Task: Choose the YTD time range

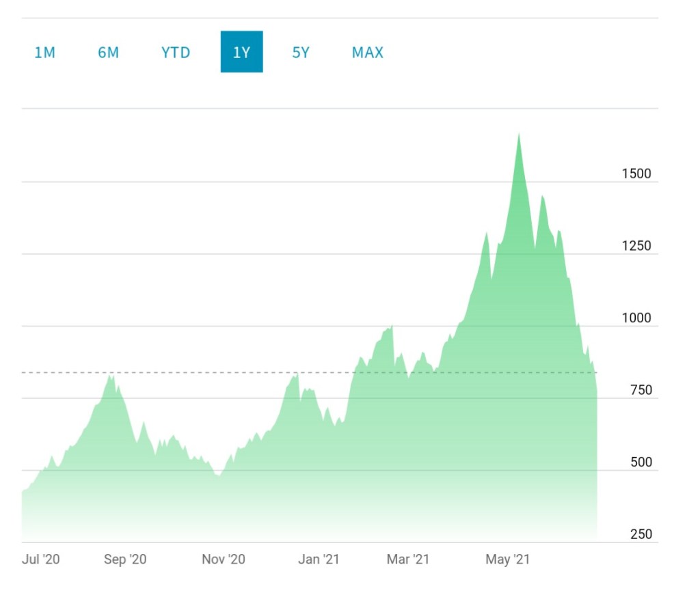Action: coord(176,53)
